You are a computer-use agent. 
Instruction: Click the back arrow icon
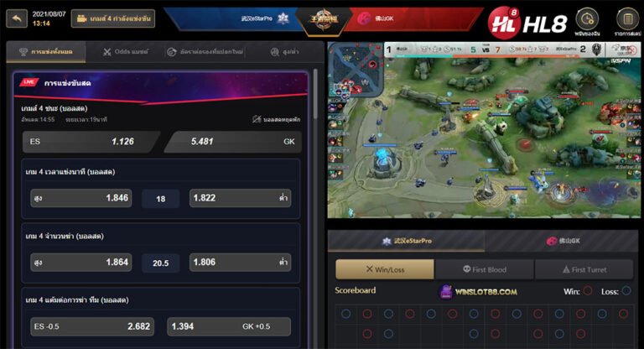17,18
